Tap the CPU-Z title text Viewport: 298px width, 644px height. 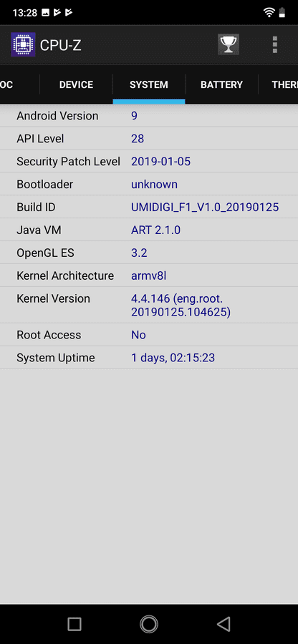click(x=60, y=45)
